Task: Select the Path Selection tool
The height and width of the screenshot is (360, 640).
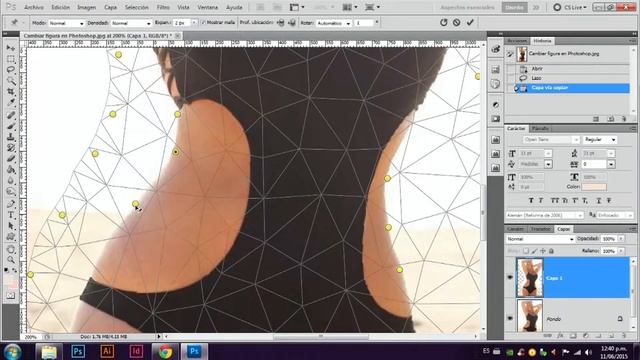Action: click(11, 226)
